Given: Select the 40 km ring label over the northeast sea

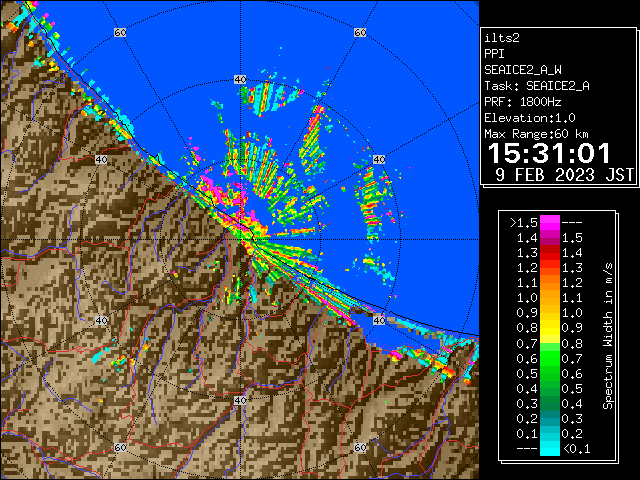Looking at the screenshot, I should [379, 159].
